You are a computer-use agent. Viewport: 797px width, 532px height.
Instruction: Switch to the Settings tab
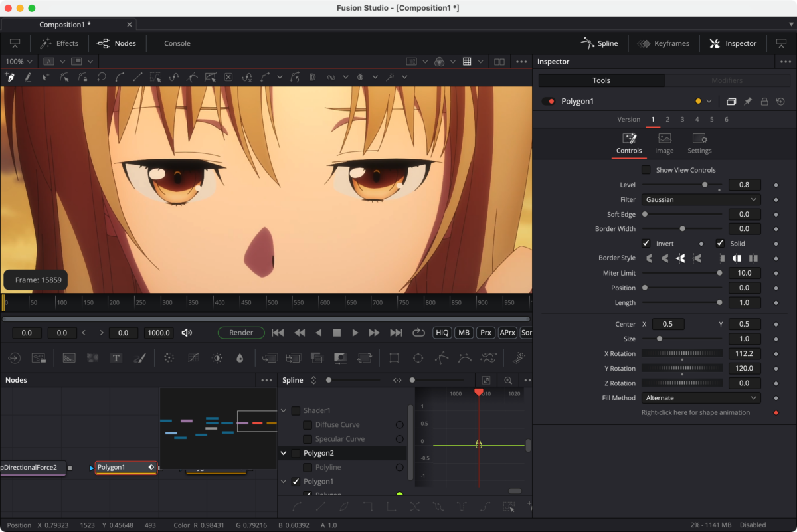click(699, 143)
